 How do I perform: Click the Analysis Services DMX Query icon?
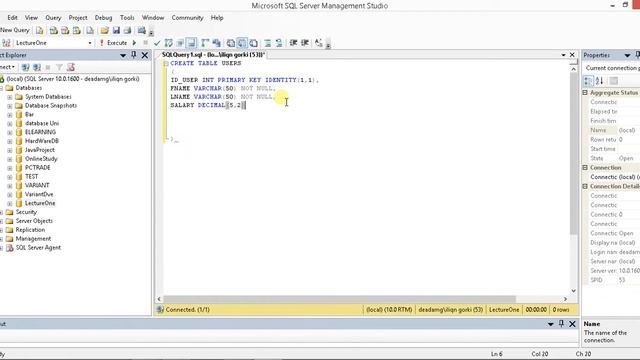65,31
